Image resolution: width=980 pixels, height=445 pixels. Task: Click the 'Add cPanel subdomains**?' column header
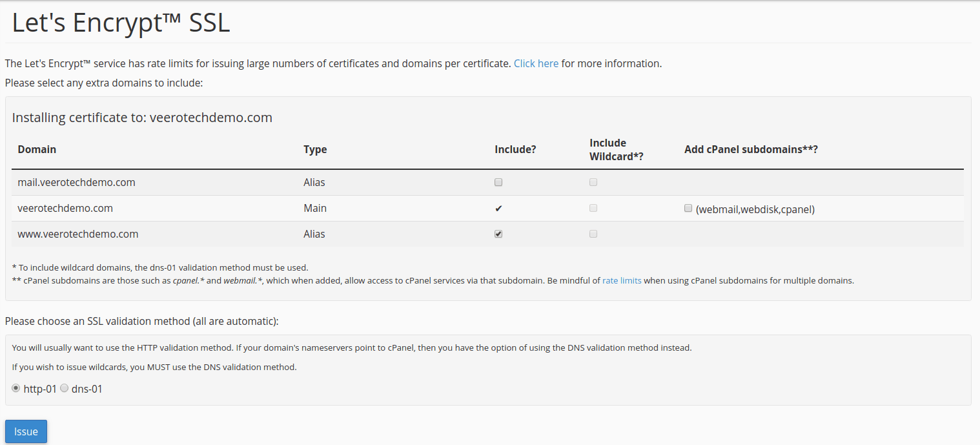tap(751, 149)
